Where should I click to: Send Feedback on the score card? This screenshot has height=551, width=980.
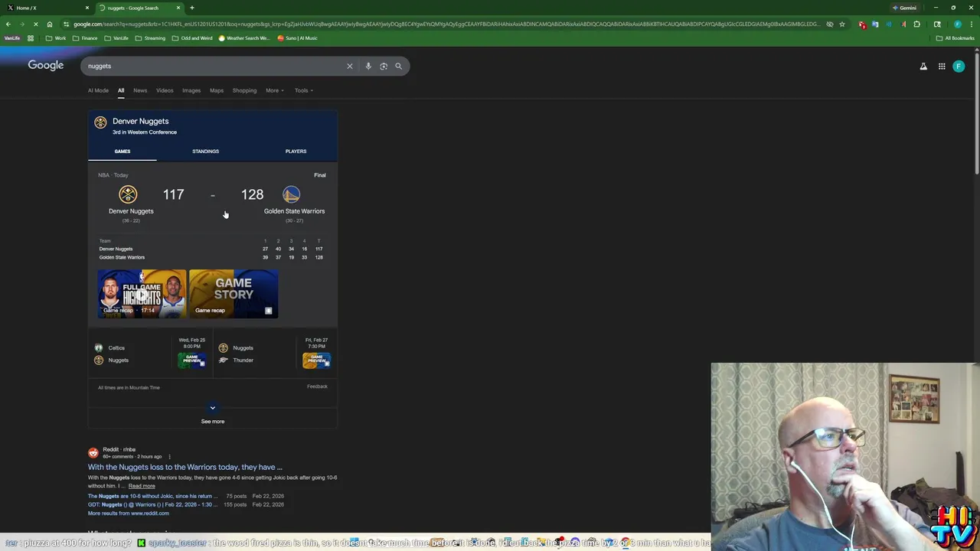(x=317, y=386)
